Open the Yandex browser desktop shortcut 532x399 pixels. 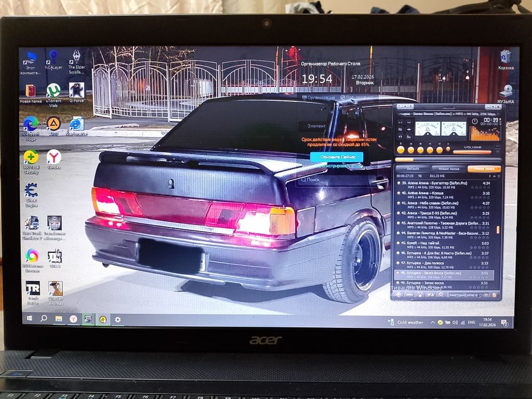tap(54, 160)
